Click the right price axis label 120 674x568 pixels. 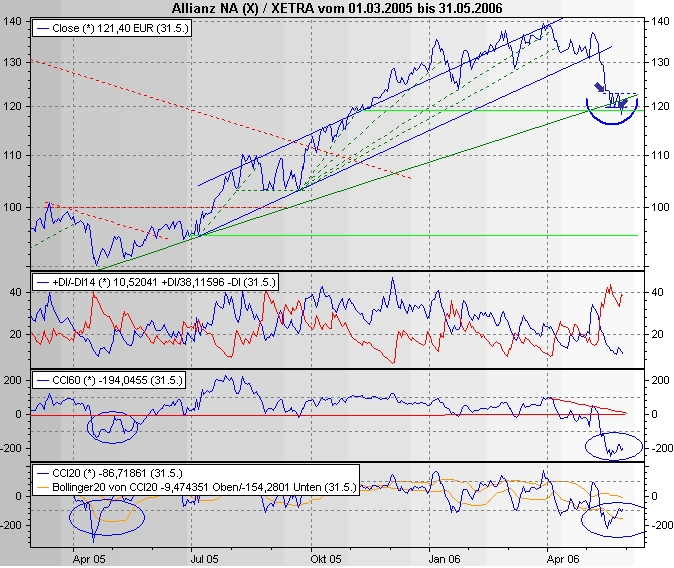(x=660, y=106)
